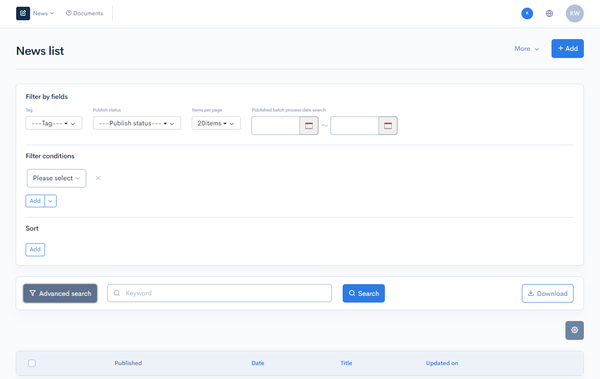Click Add under Filter conditions

[x=35, y=201]
